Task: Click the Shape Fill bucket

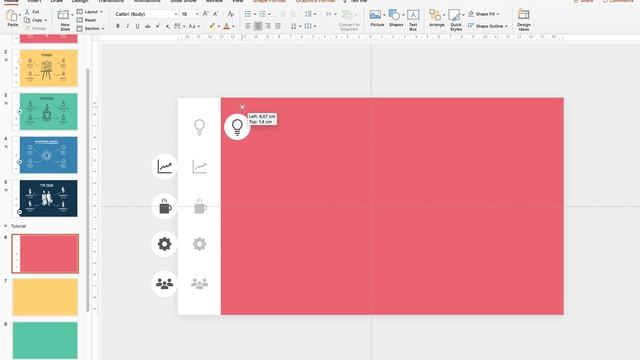Action: tap(471, 14)
